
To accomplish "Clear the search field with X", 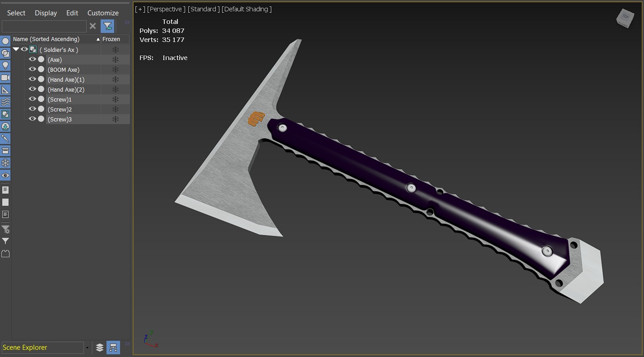I will [93, 26].
